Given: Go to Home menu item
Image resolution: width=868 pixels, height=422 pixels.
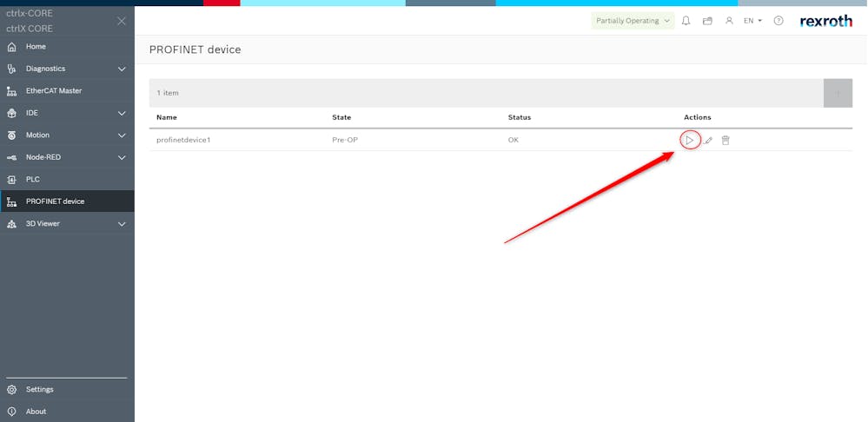Looking at the screenshot, I should click(x=67, y=47).
